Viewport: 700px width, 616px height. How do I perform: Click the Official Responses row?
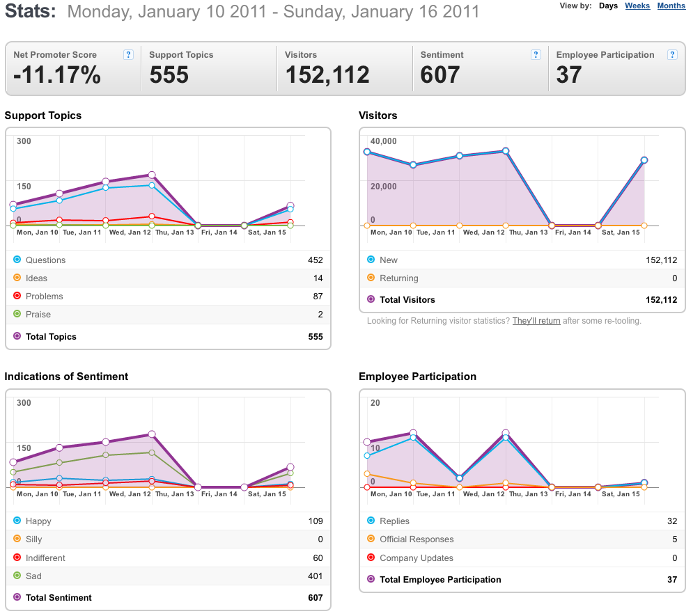[522, 539]
